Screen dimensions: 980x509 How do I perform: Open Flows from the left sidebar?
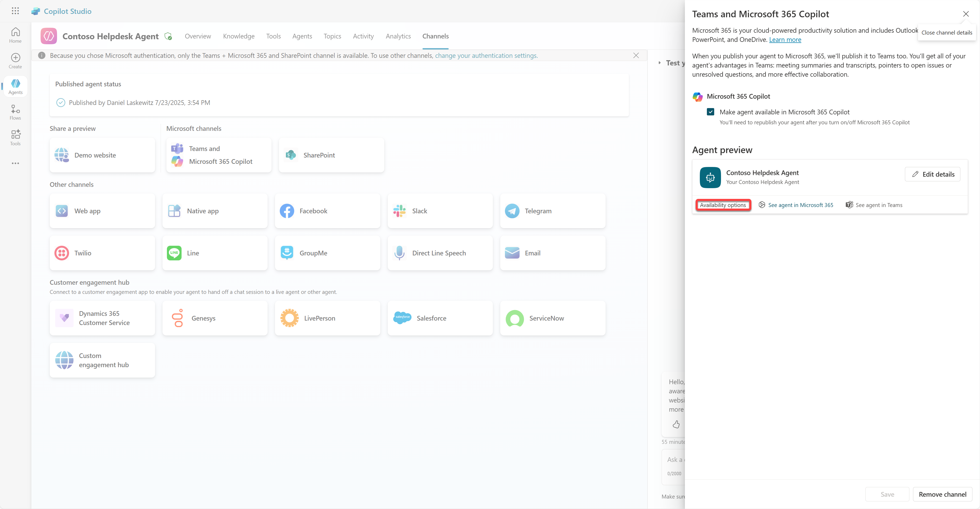click(x=15, y=112)
